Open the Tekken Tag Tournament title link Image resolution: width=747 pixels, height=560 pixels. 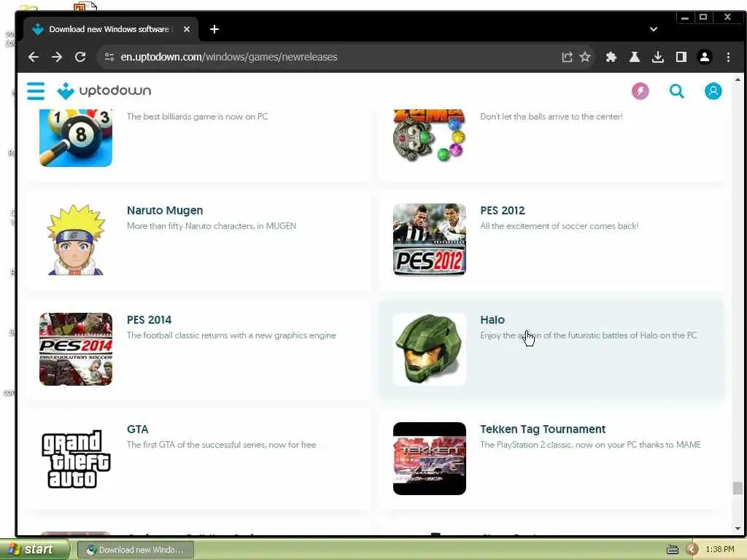click(x=543, y=429)
